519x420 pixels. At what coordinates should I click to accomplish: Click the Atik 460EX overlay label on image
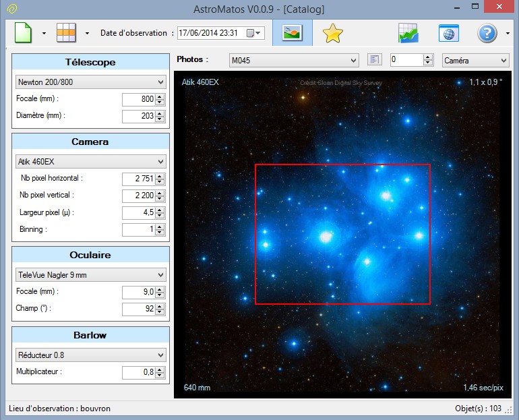click(x=200, y=82)
